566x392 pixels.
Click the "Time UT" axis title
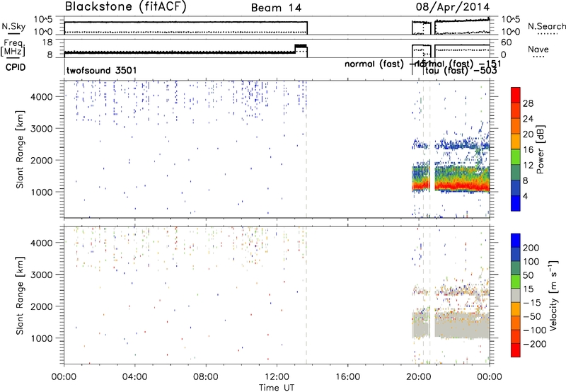(277, 388)
